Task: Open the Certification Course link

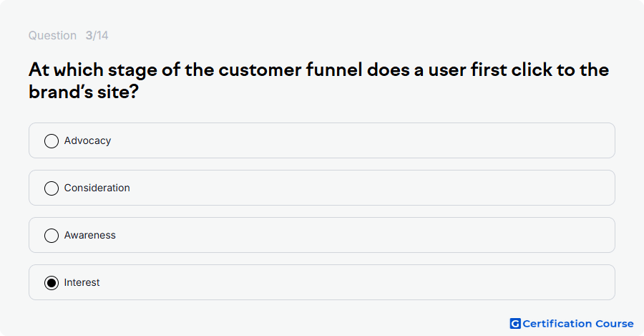Action: [572, 324]
